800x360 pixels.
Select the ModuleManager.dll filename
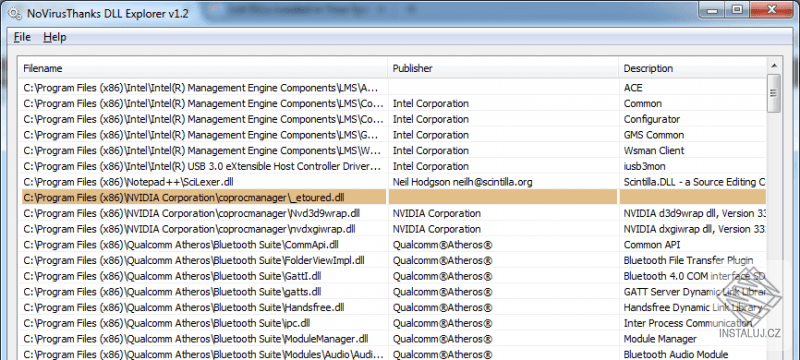196,339
